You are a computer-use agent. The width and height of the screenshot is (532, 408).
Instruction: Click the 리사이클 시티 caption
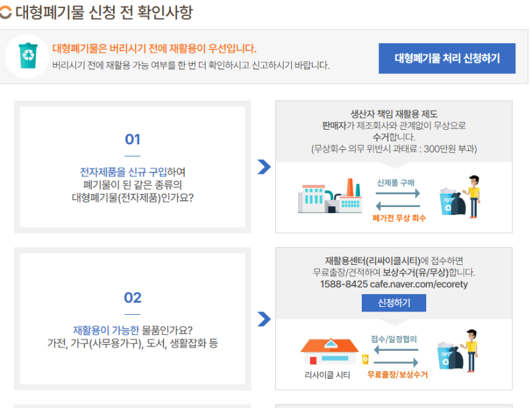[x=327, y=375]
